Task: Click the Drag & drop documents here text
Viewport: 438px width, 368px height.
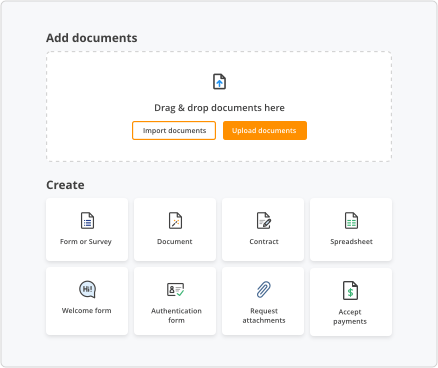Action: click(x=219, y=108)
